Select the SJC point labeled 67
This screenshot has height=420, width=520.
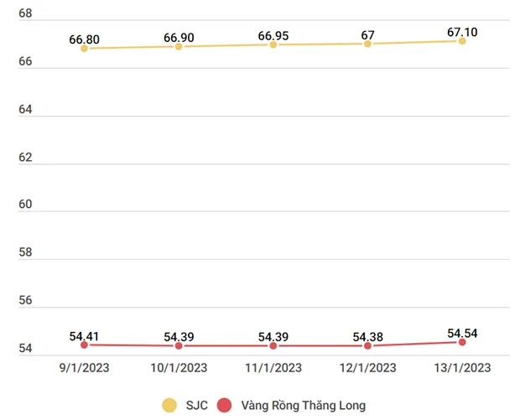367,44
